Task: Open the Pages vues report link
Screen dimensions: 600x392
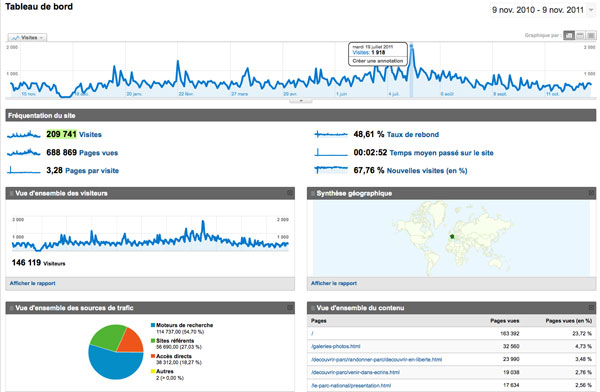Action: tap(98, 153)
